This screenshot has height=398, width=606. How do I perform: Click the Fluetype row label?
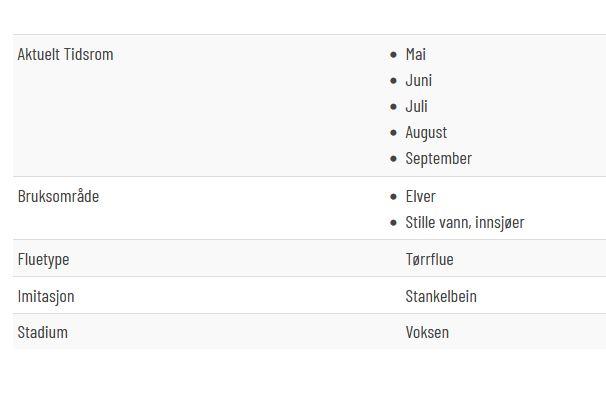[43, 259]
